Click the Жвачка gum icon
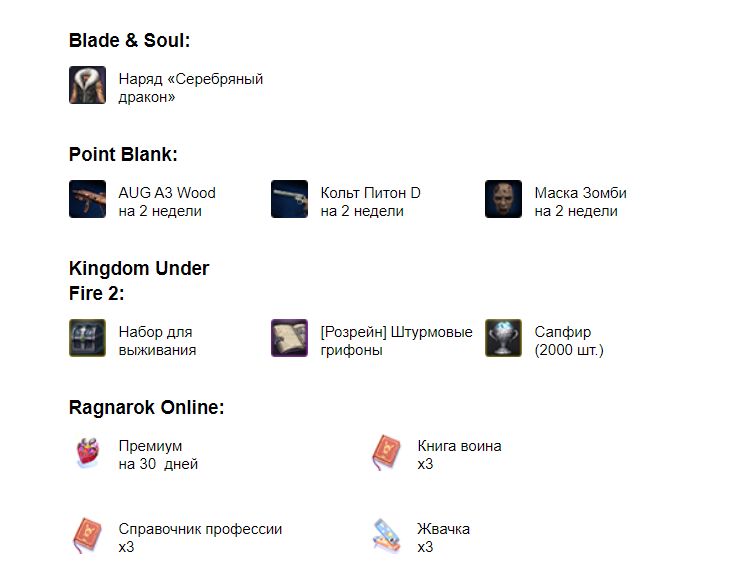The height and width of the screenshot is (585, 732). [x=387, y=536]
